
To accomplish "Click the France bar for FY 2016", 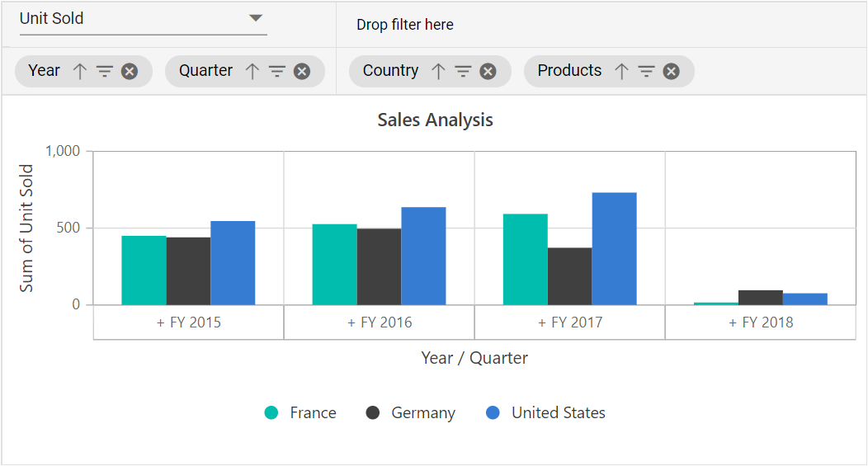I will click(x=334, y=265).
